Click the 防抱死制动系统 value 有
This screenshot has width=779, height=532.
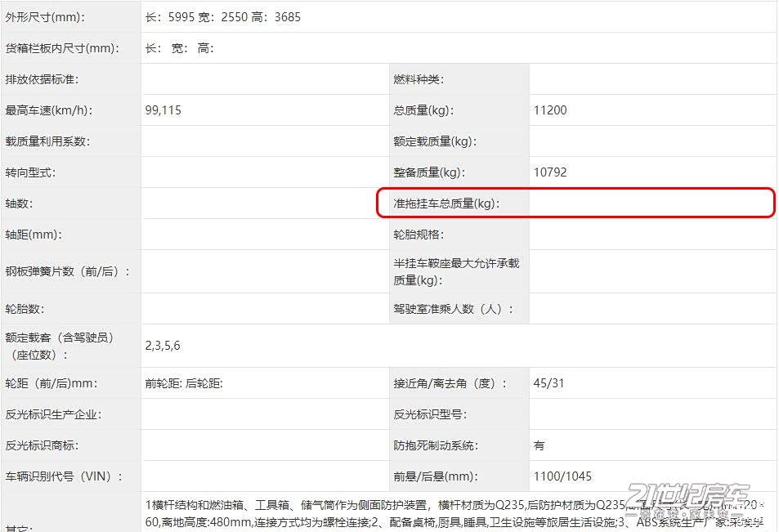tap(539, 445)
